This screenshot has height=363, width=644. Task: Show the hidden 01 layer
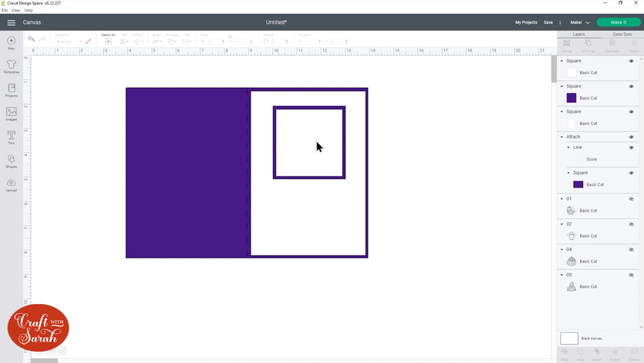click(631, 199)
